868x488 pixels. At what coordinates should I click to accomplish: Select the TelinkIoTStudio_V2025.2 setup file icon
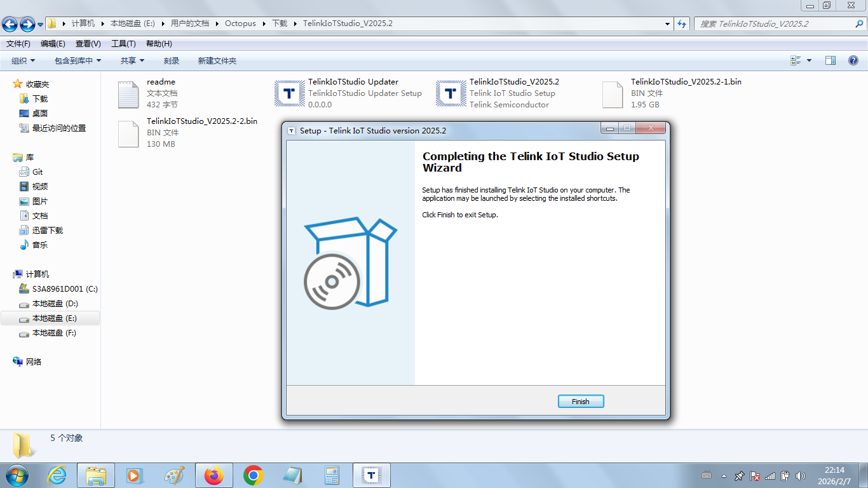click(x=451, y=93)
